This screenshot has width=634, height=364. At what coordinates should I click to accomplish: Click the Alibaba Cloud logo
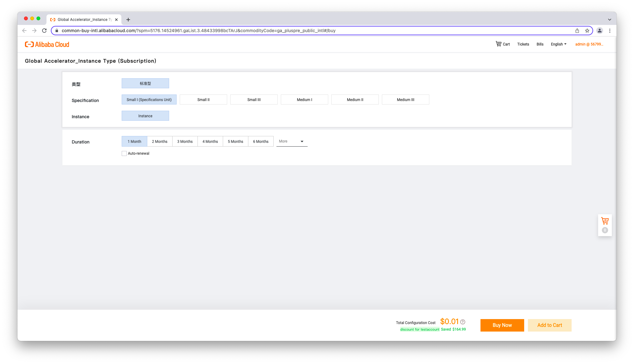pos(47,44)
